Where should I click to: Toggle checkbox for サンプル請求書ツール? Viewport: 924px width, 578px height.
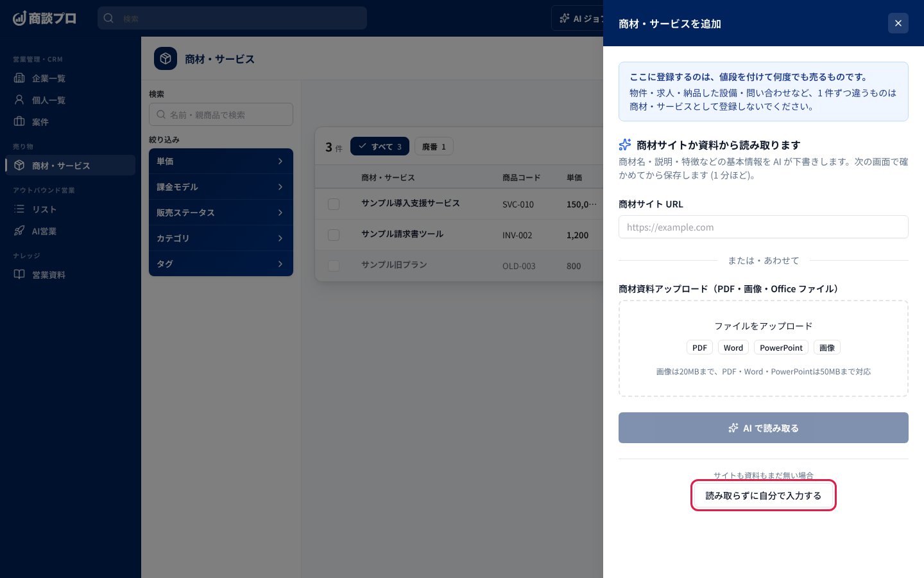click(334, 235)
